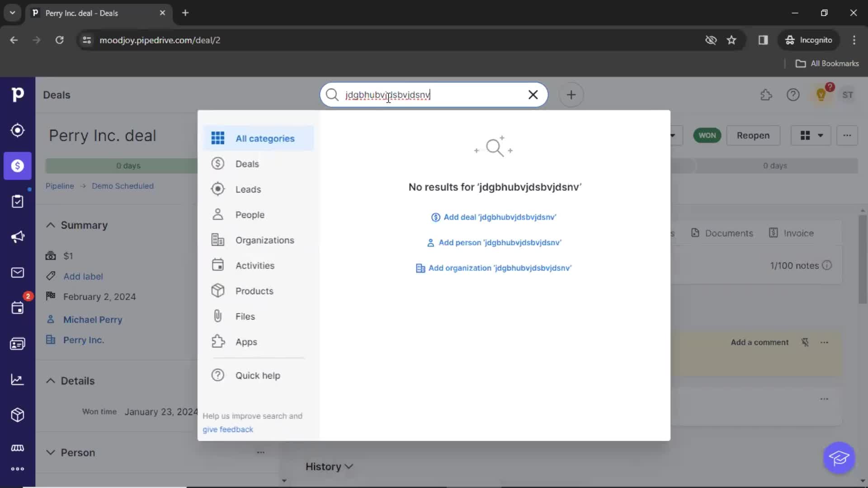
Task: Open Quick help in search panel
Action: (258, 375)
